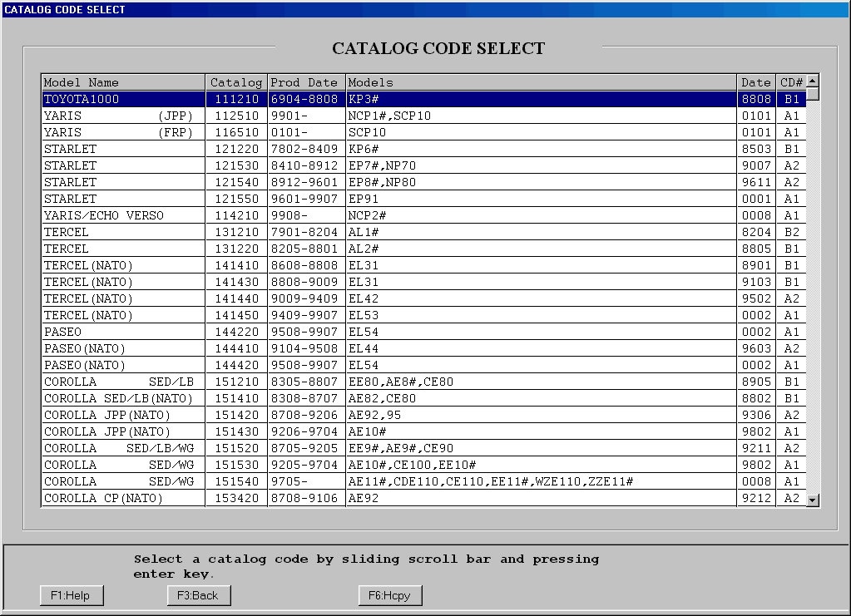851x616 pixels.
Task: Select STARLET catalog 121220
Action: (424, 149)
